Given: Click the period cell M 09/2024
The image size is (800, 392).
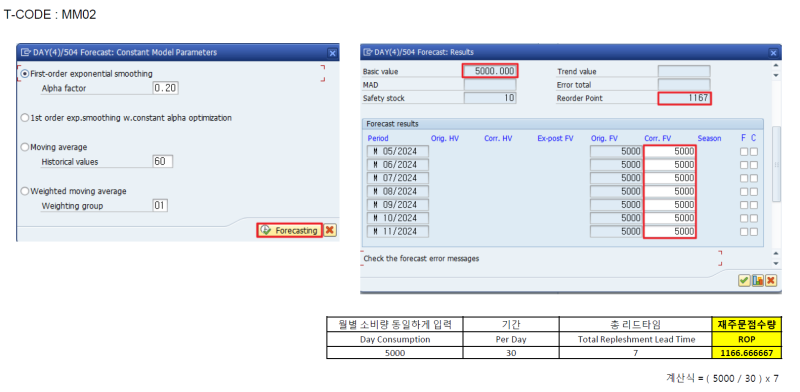Looking at the screenshot, I should tap(398, 205).
